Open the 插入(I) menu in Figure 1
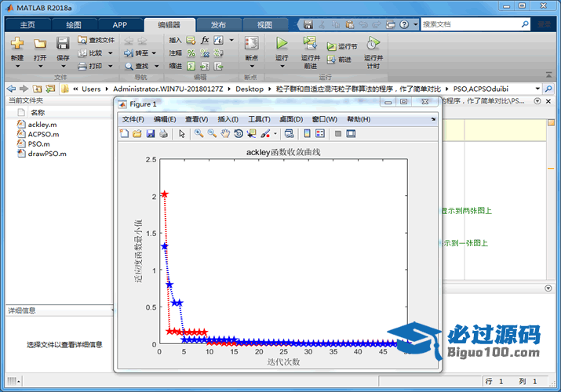 [228, 119]
